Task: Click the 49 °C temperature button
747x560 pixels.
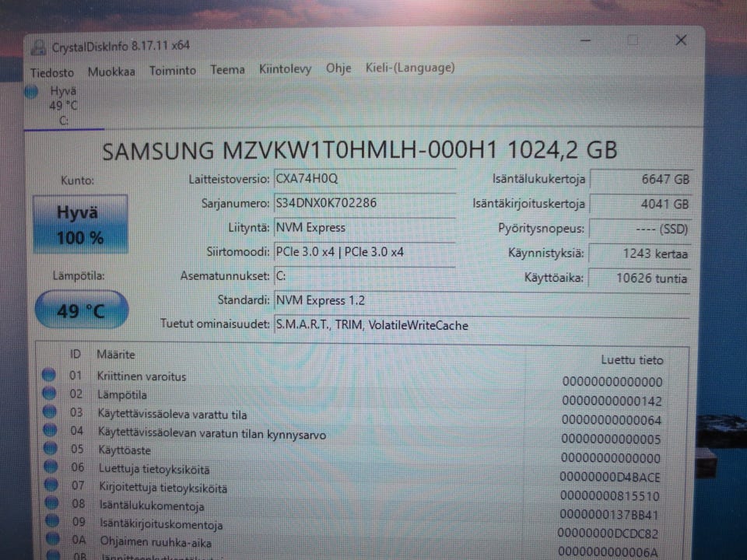Action: coord(82,310)
